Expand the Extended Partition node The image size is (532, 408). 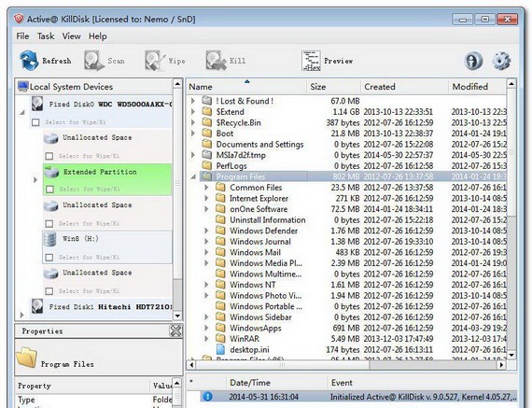(35, 180)
